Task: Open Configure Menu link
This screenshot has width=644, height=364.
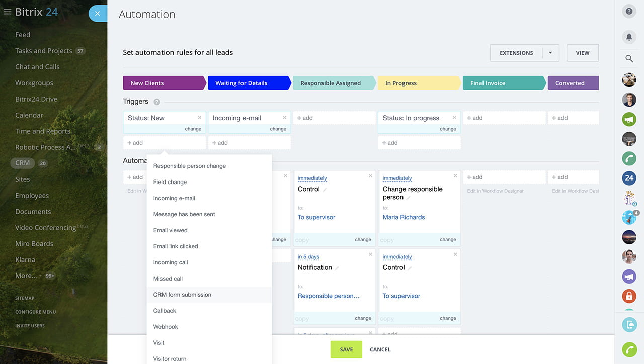Action: (35, 312)
